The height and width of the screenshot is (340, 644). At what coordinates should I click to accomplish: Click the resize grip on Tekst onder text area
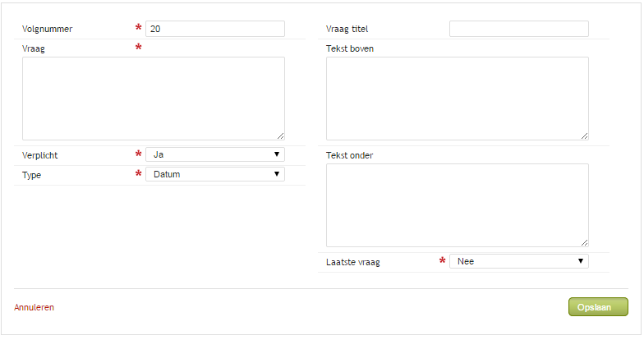click(x=585, y=243)
